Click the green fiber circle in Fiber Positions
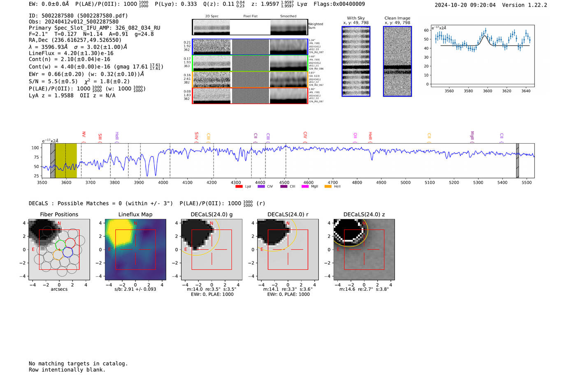The height and width of the screenshot is (392, 576). (60, 245)
